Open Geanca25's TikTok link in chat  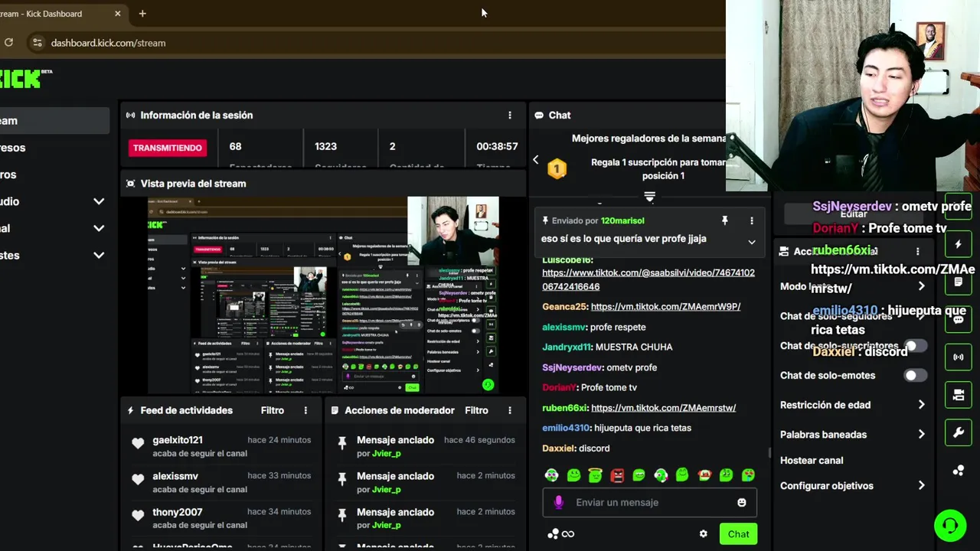click(x=665, y=306)
